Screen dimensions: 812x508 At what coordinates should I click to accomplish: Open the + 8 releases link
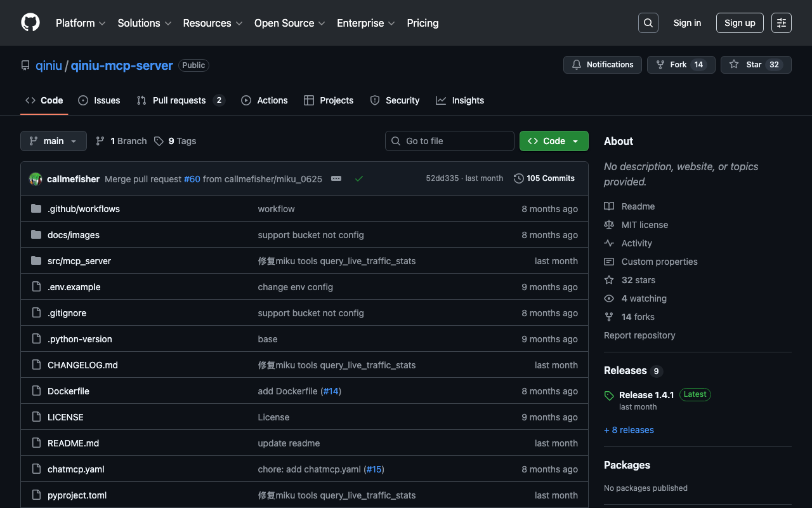[629, 430]
